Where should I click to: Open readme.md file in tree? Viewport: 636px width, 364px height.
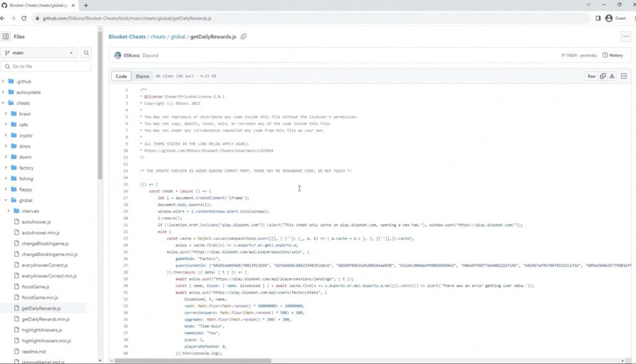pyautogui.click(x=34, y=352)
